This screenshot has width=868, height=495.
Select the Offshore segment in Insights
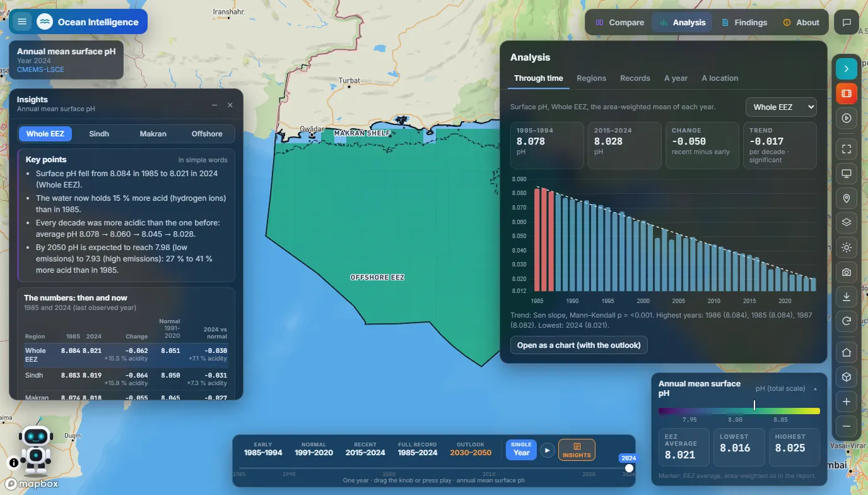(207, 134)
